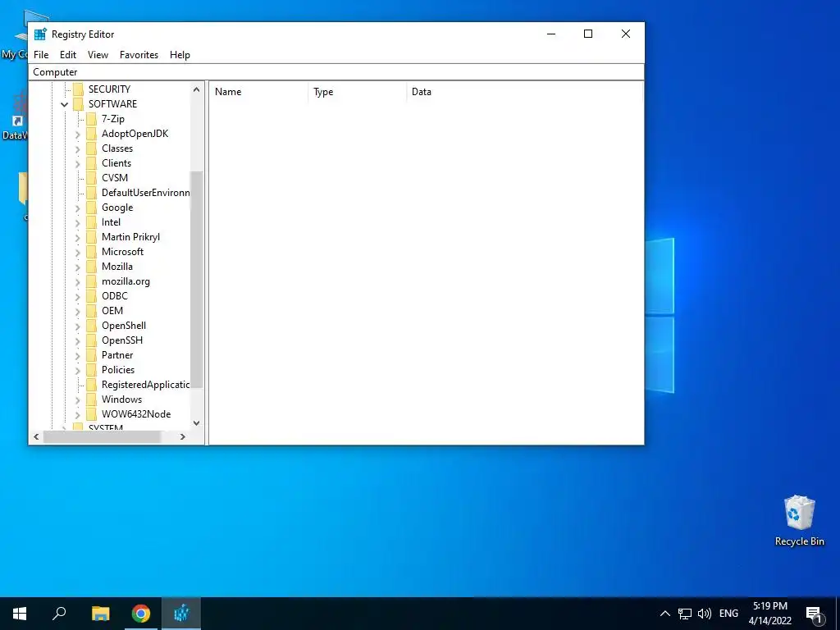The width and height of the screenshot is (840, 630).
Task: Click tree scrollbar down arrow
Action: point(197,423)
